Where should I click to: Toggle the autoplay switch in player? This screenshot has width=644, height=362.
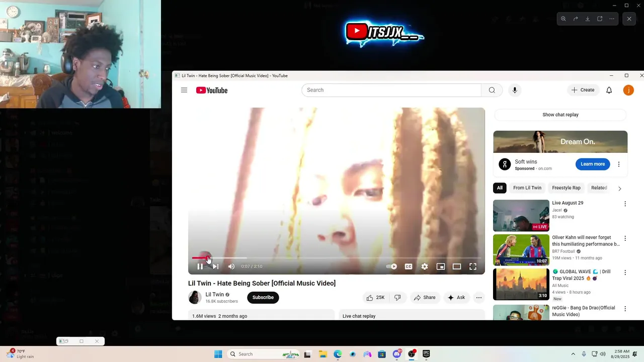point(391,266)
